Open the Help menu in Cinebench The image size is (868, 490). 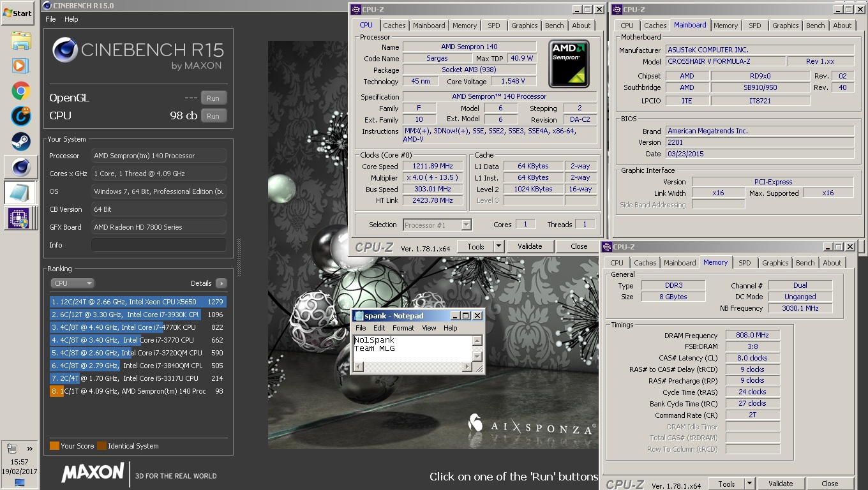[x=71, y=19]
